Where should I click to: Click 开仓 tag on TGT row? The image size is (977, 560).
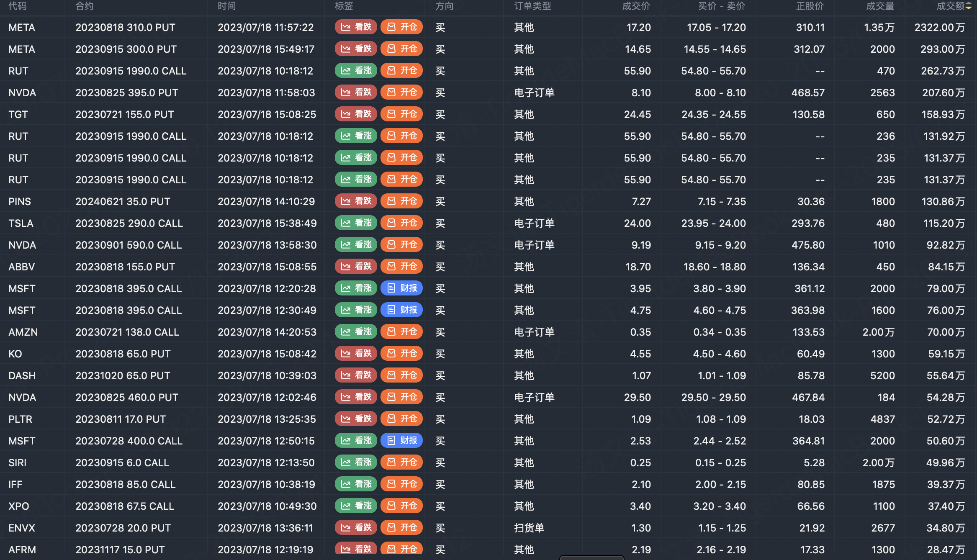[401, 114]
